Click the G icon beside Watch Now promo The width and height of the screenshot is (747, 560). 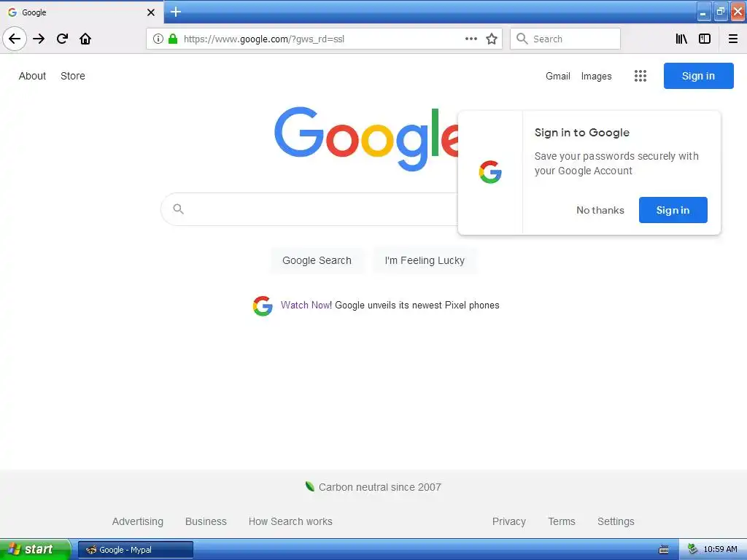click(x=263, y=306)
